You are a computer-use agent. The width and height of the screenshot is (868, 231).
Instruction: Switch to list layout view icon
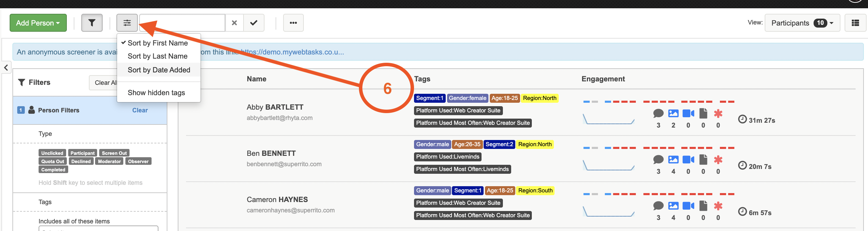tap(855, 23)
